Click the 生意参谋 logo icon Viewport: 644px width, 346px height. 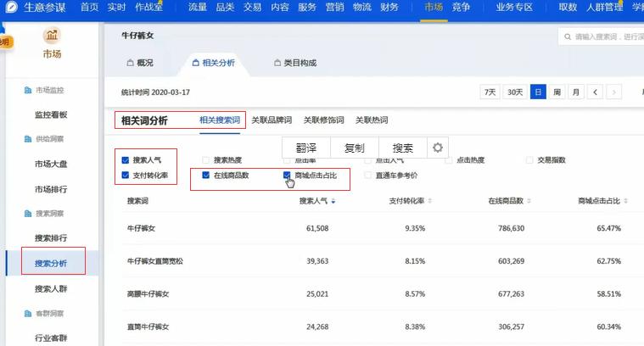click(12, 7)
